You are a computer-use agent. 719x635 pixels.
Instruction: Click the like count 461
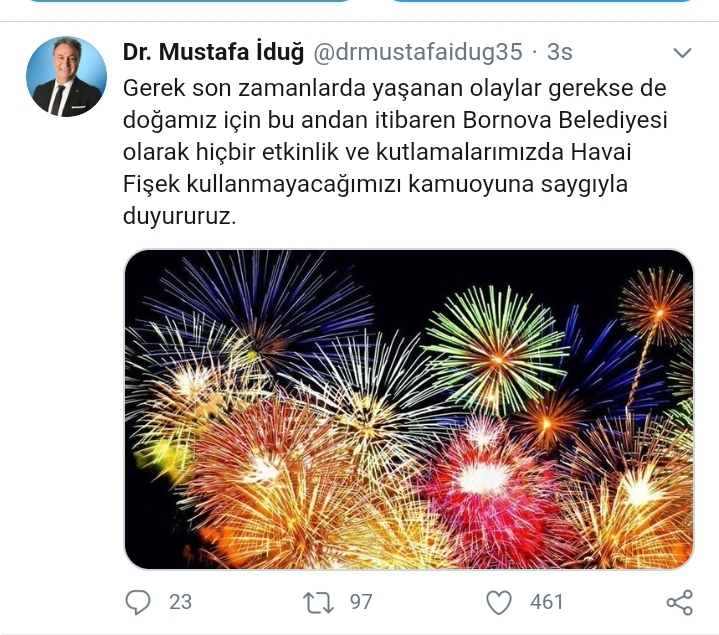click(546, 602)
